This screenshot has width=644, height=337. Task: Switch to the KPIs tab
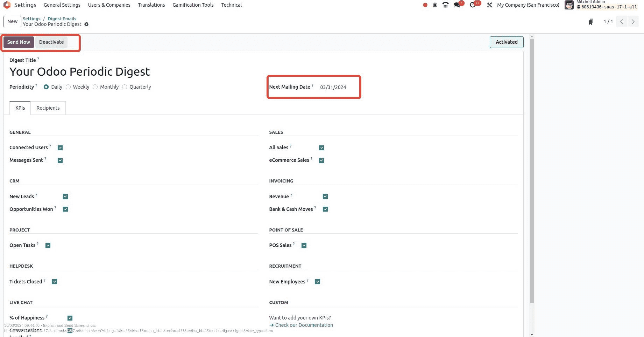pos(20,108)
